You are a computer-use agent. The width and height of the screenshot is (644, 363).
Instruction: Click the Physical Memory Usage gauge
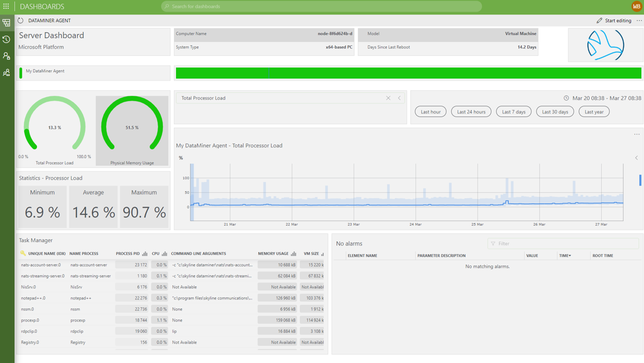(x=132, y=131)
